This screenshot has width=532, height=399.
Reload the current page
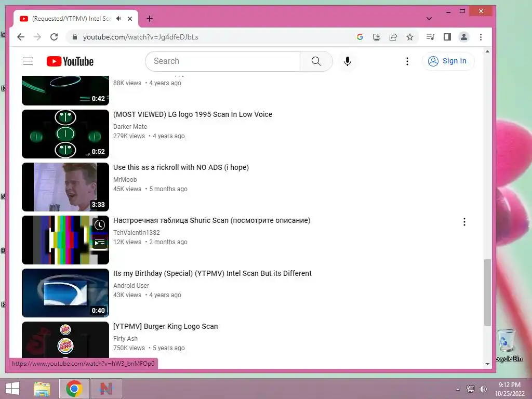[54, 37]
